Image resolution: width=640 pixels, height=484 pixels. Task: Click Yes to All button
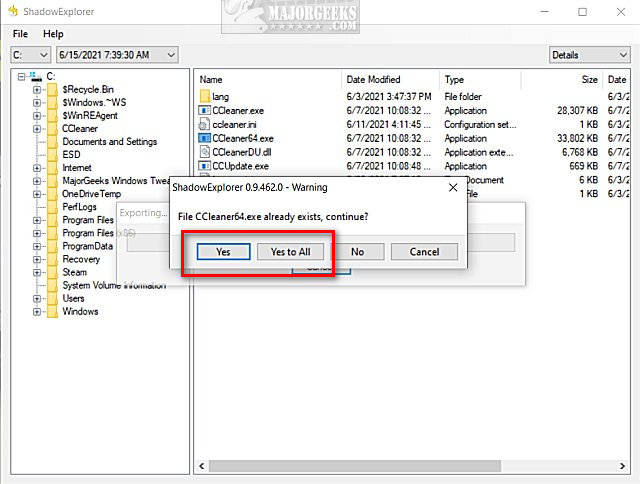290,252
